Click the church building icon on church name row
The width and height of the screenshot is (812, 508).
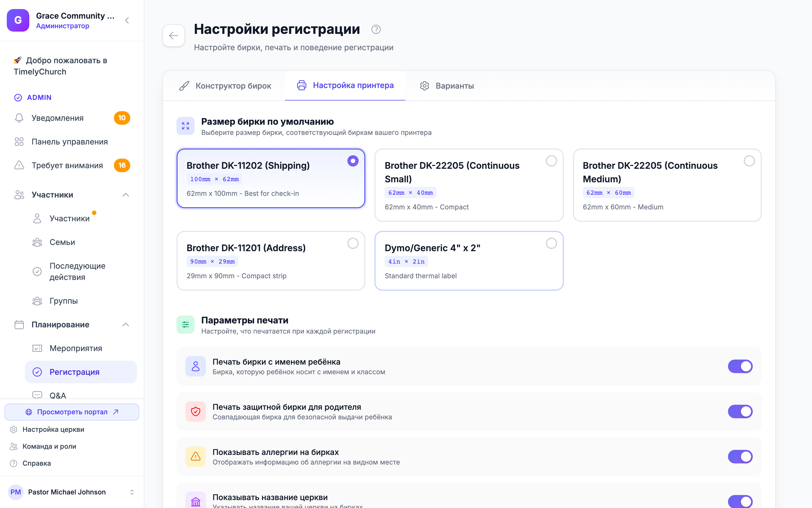[x=196, y=501]
